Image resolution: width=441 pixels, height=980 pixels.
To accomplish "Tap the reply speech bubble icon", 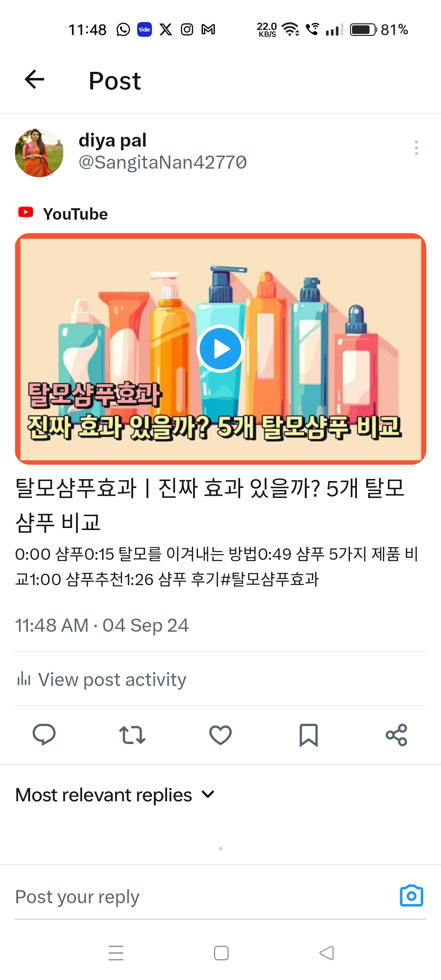I will click(x=44, y=735).
